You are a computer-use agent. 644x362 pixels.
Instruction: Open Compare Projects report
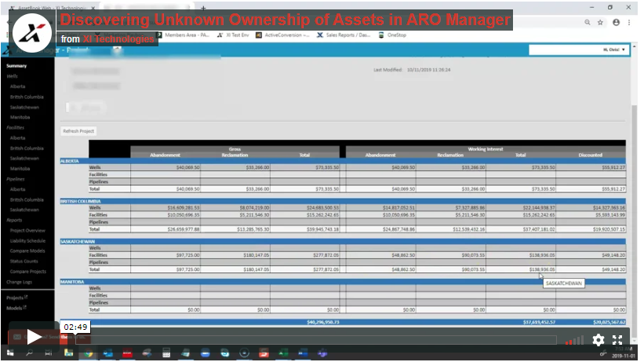pos(28,272)
